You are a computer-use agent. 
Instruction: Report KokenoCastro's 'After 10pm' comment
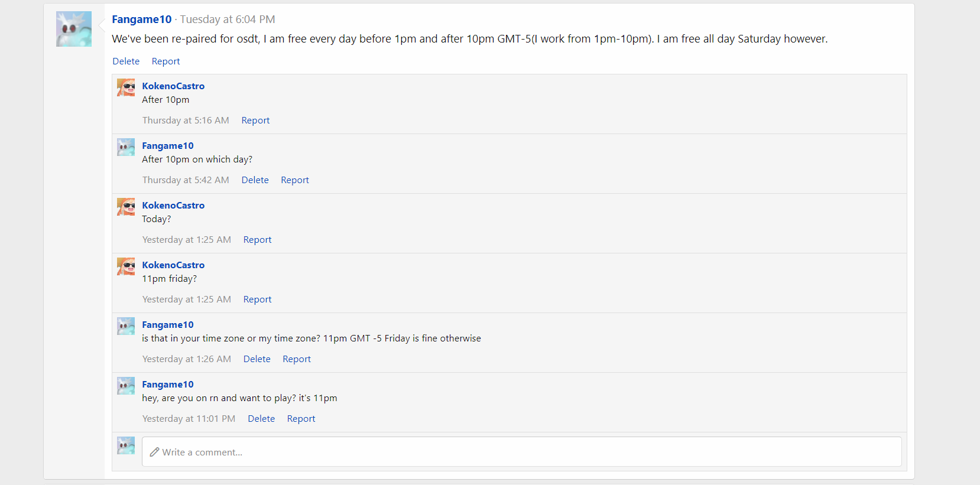coord(255,121)
